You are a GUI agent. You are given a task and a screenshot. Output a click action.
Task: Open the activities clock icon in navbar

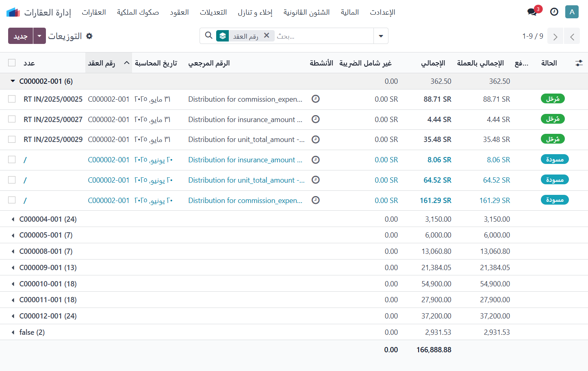pyautogui.click(x=554, y=12)
